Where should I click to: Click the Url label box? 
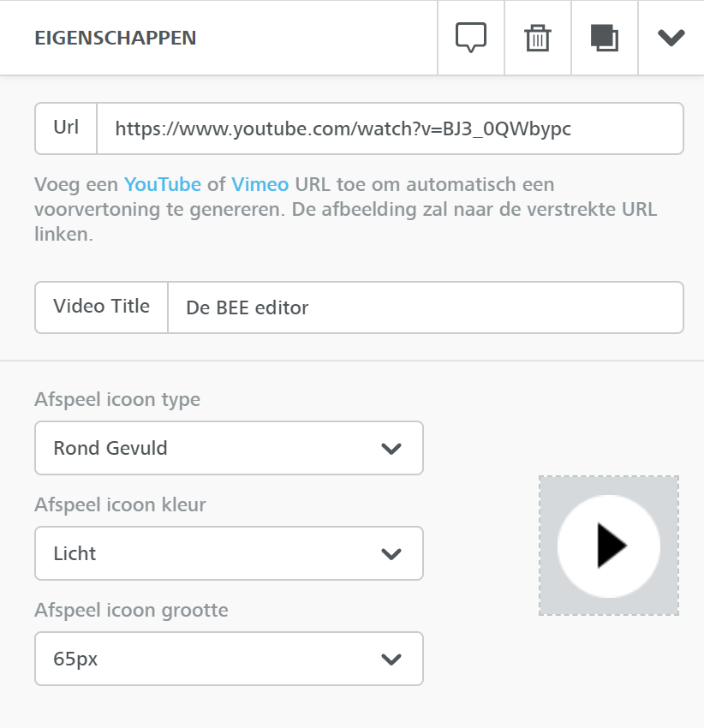click(x=66, y=128)
